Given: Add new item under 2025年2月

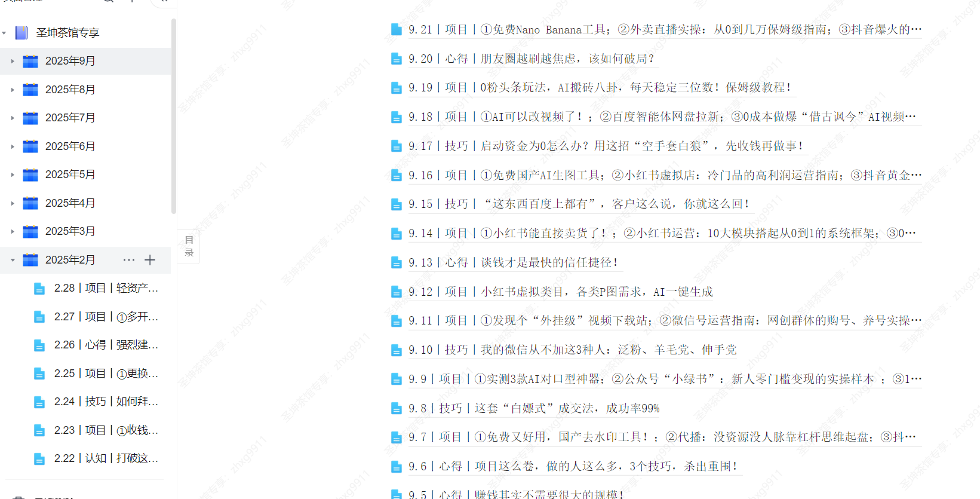Looking at the screenshot, I should pos(150,260).
